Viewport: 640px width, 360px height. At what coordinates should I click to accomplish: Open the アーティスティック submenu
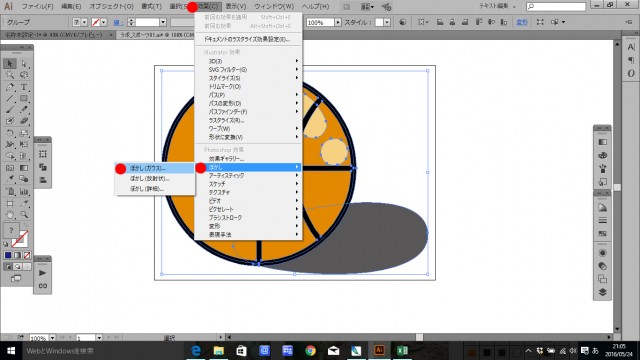[x=249, y=176]
